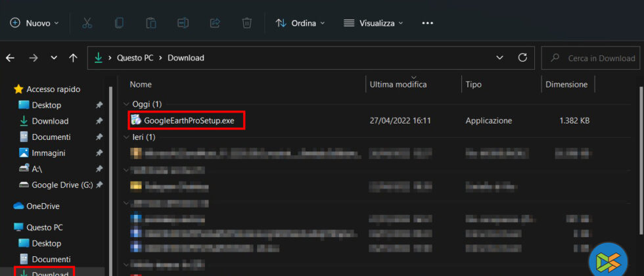Sort by Tipo column header
644x276 pixels.
pos(474,85)
